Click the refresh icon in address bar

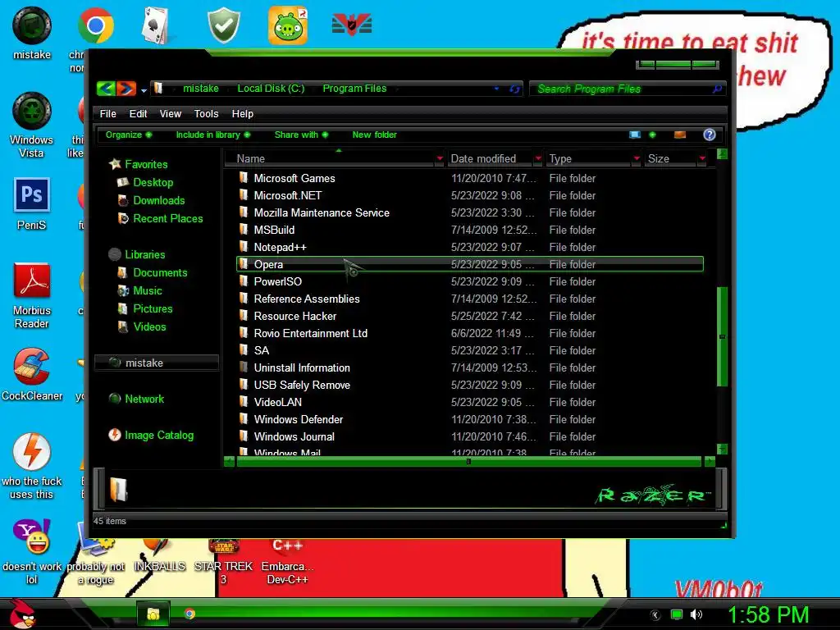515,89
